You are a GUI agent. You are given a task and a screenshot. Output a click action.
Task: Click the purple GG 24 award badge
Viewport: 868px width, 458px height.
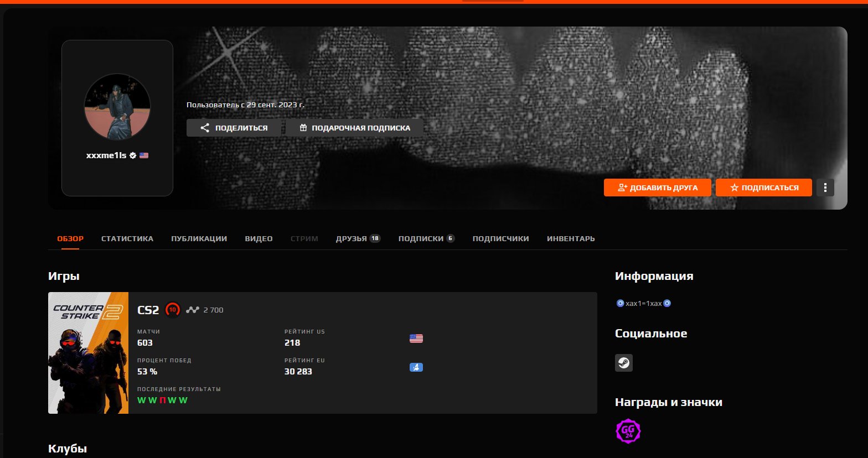628,431
